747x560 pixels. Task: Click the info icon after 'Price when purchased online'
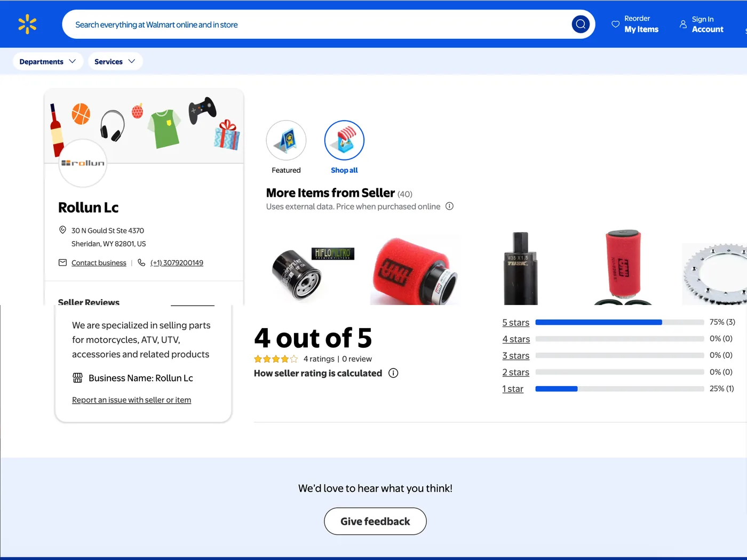click(449, 206)
